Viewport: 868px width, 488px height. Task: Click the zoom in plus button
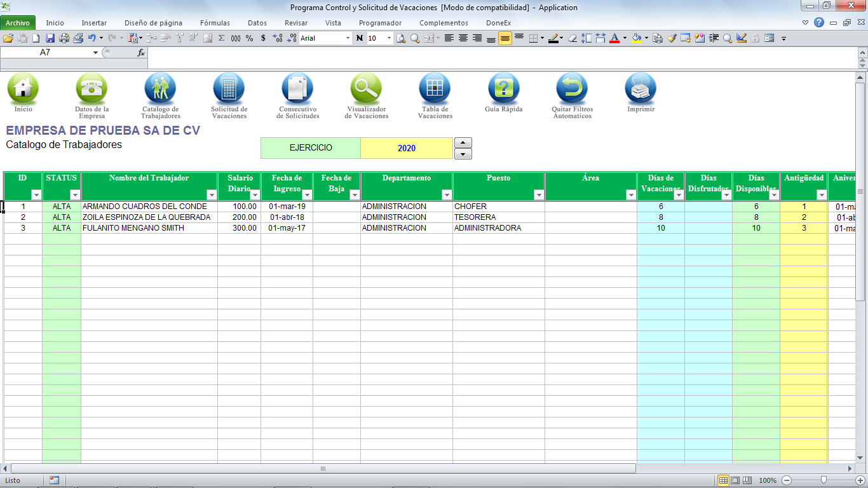coord(860,480)
